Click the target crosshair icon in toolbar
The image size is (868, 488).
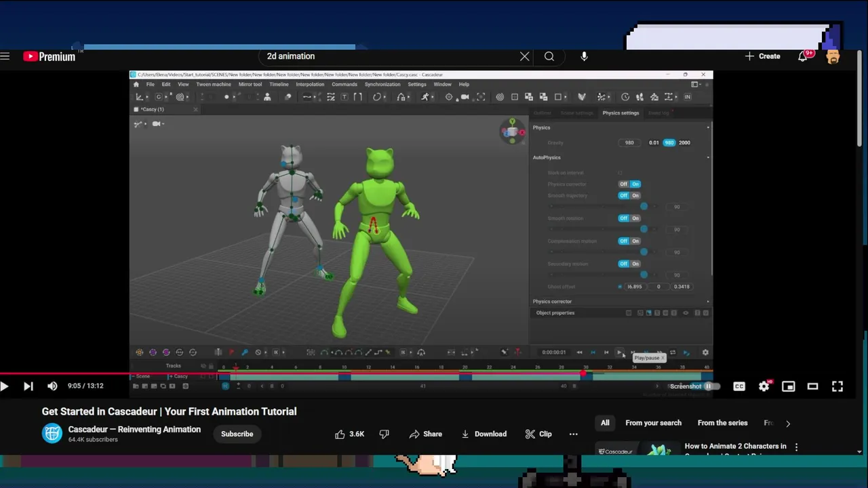449,97
